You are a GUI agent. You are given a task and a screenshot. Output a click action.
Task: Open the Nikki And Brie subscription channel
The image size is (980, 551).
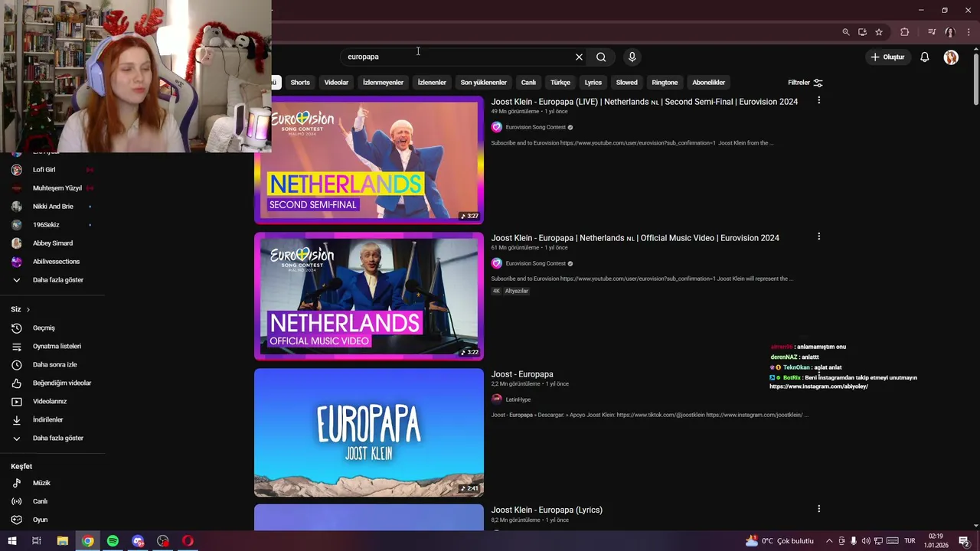click(x=53, y=207)
